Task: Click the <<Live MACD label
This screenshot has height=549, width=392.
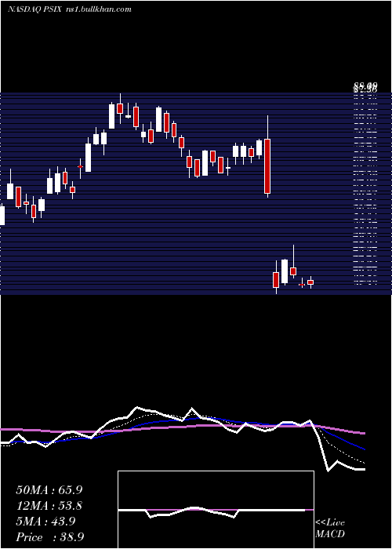Action: pos(330,529)
